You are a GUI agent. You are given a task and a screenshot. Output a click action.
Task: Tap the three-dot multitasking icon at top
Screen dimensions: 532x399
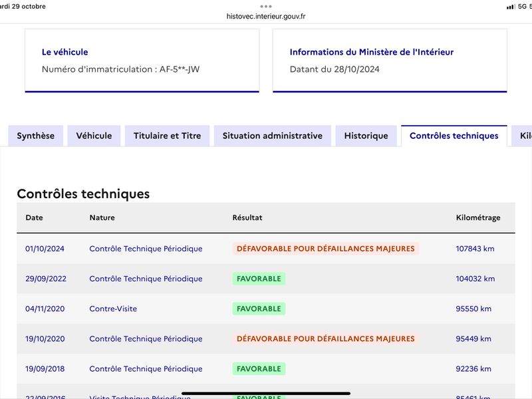[x=266, y=6]
